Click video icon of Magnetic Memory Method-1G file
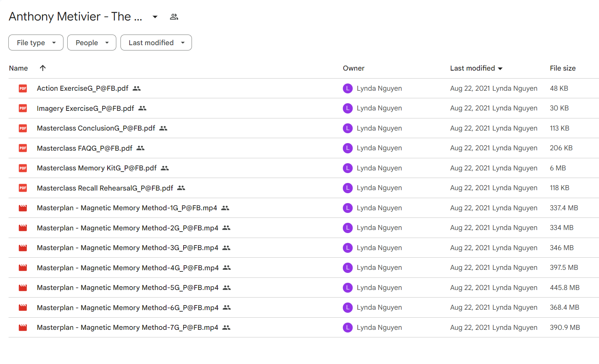The width and height of the screenshot is (599, 364). (23, 208)
